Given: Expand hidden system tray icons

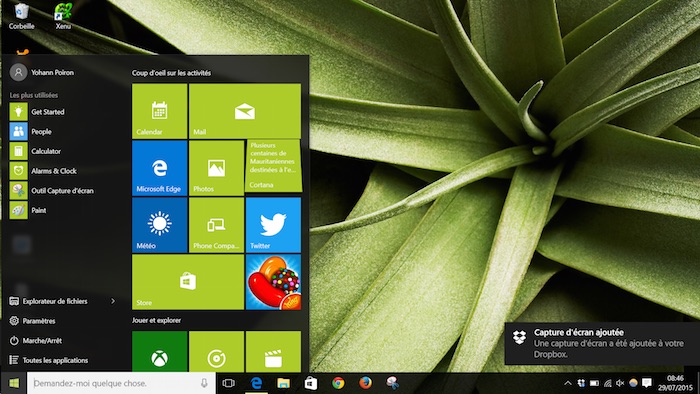Looking at the screenshot, I should (x=568, y=383).
